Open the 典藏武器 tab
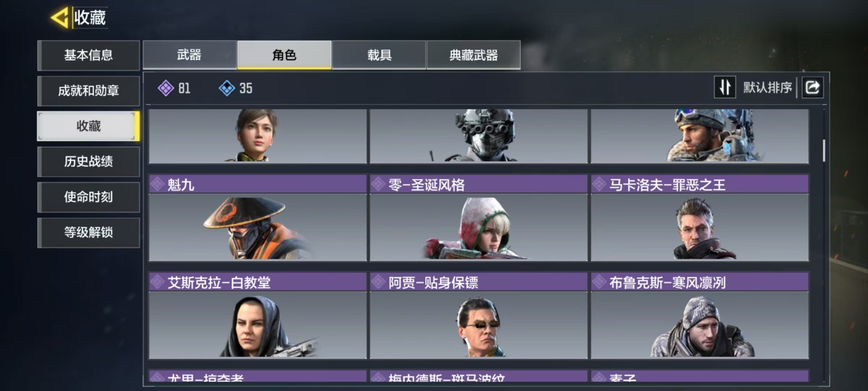This screenshot has width=868, height=391. (473, 55)
